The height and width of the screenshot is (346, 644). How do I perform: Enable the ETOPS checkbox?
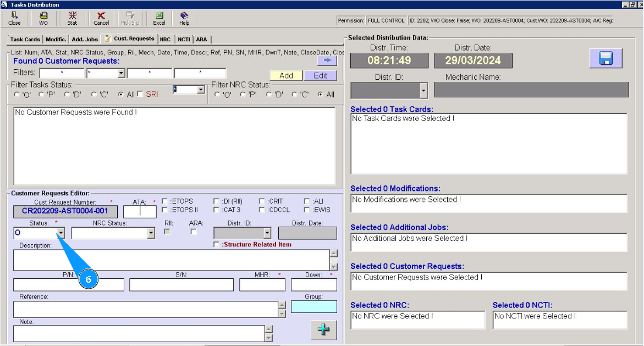(165, 201)
